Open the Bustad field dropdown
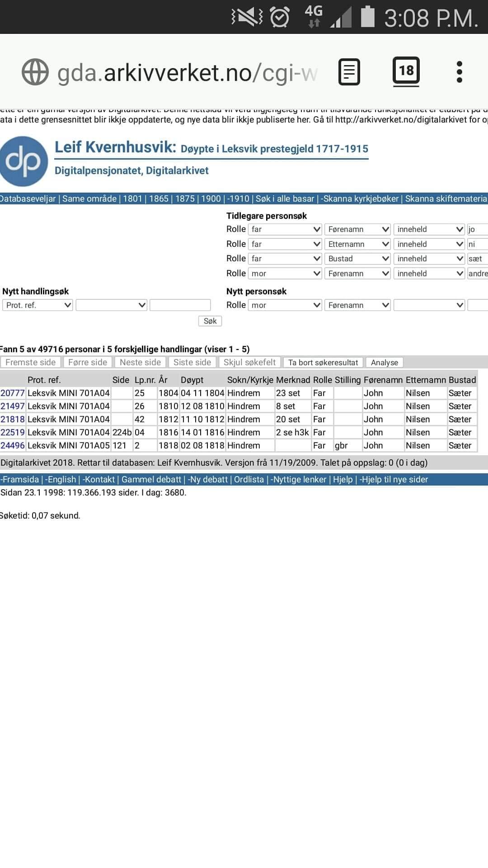488x868 pixels. [x=357, y=259]
